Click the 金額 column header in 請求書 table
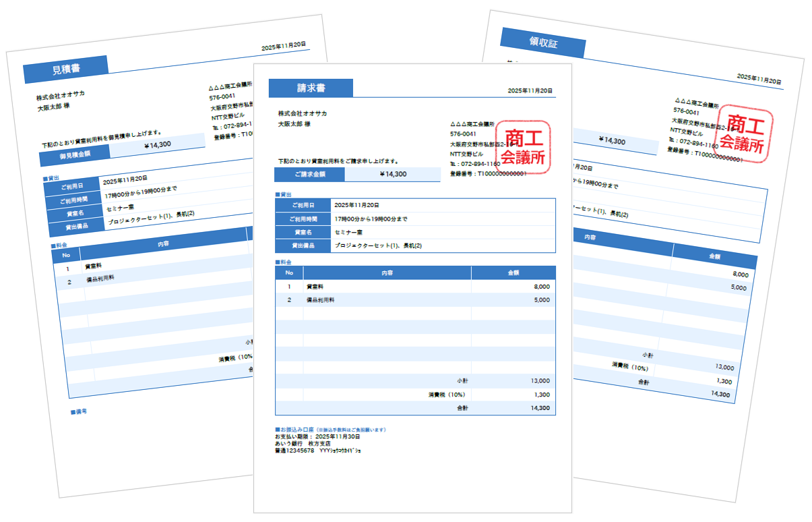 513,272
